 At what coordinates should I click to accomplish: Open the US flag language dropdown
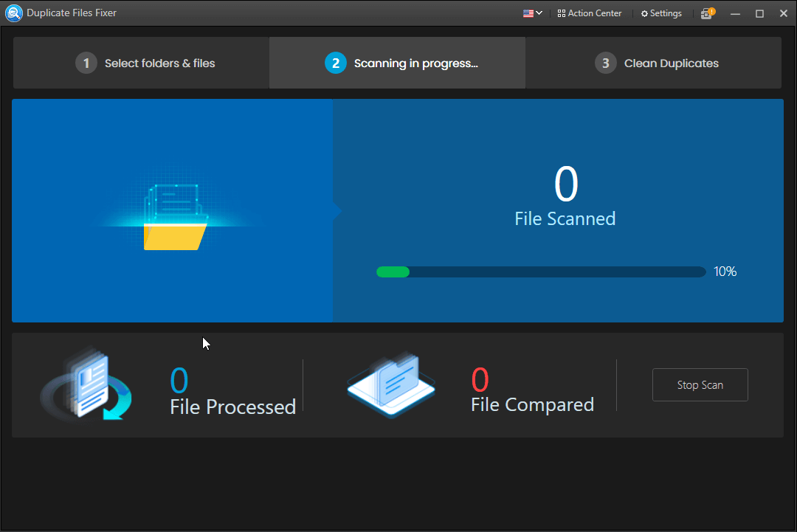(x=532, y=13)
